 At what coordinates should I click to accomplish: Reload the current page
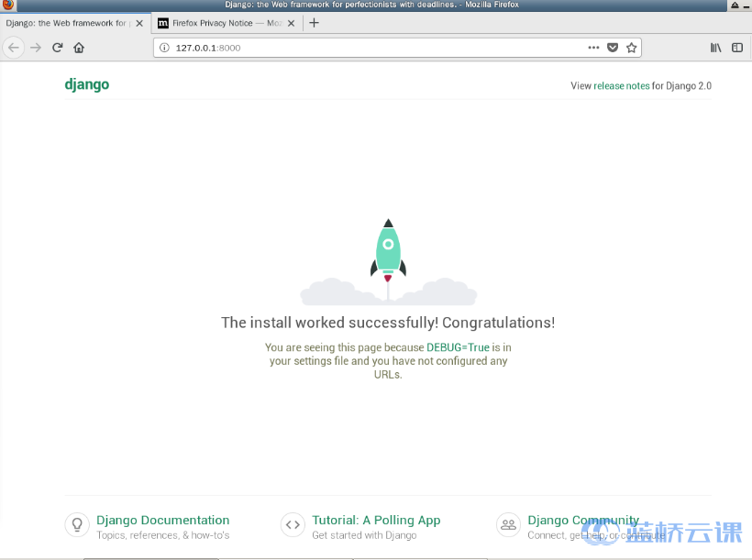click(58, 48)
